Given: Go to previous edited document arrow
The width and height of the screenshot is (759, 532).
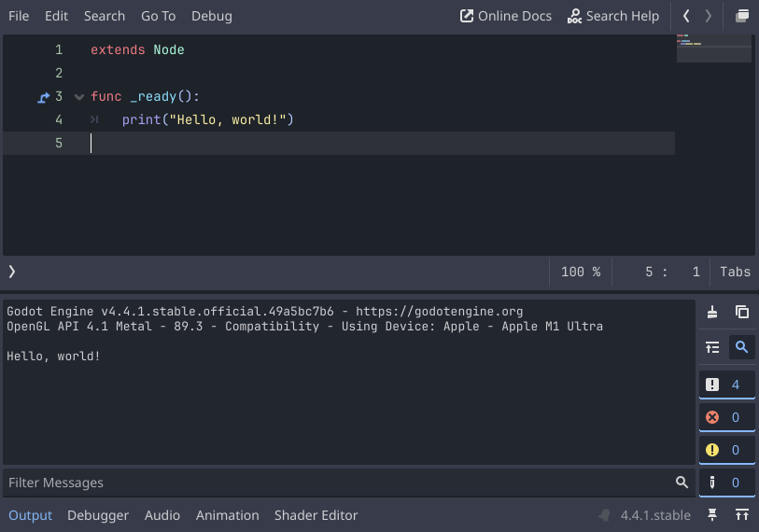Looking at the screenshot, I should coord(687,16).
